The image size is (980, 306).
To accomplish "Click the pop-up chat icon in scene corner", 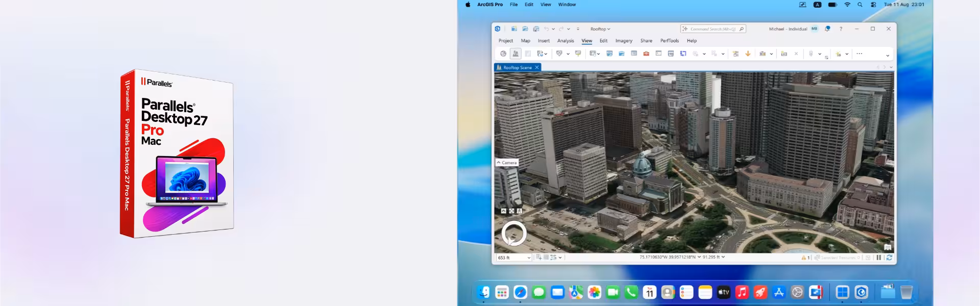I will tap(888, 247).
